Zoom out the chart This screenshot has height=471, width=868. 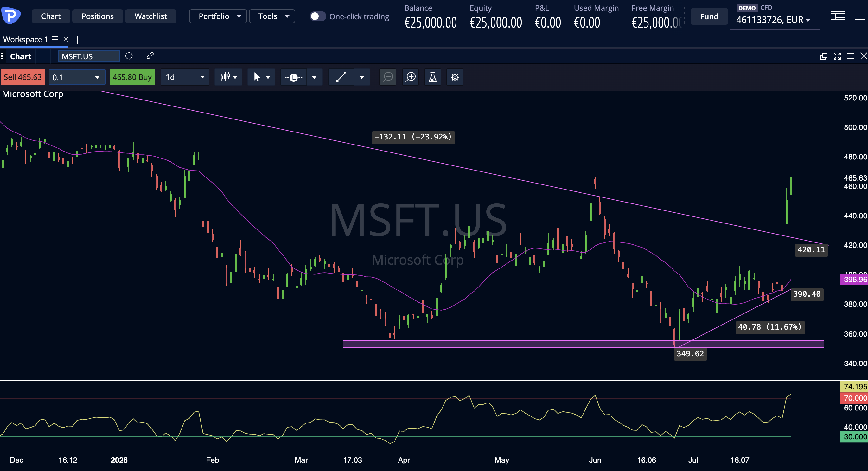click(388, 77)
